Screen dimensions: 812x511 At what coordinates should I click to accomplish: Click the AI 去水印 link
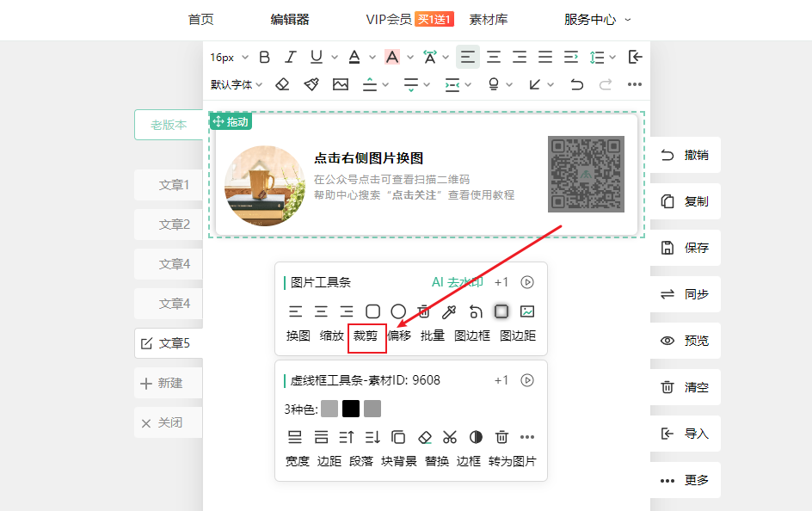click(x=458, y=282)
